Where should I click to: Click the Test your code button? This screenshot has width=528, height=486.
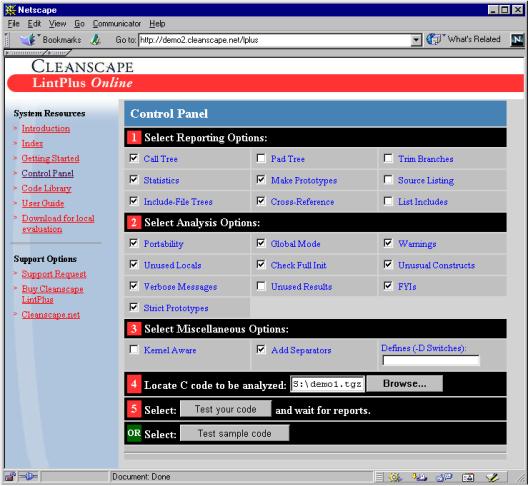pos(226,409)
